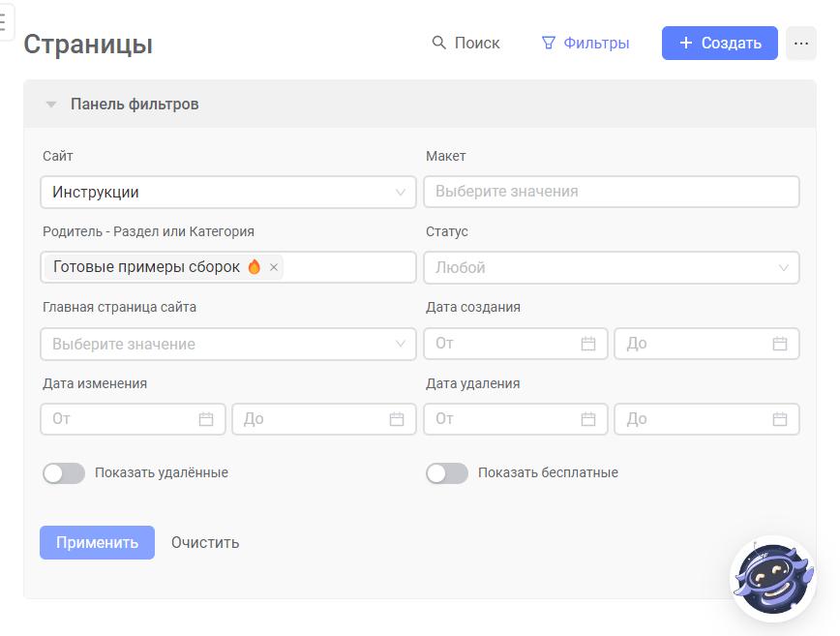Screen dimensions: 840x636
Task: Toggle the 'Показать удалённые' switch
Action: tap(64, 473)
